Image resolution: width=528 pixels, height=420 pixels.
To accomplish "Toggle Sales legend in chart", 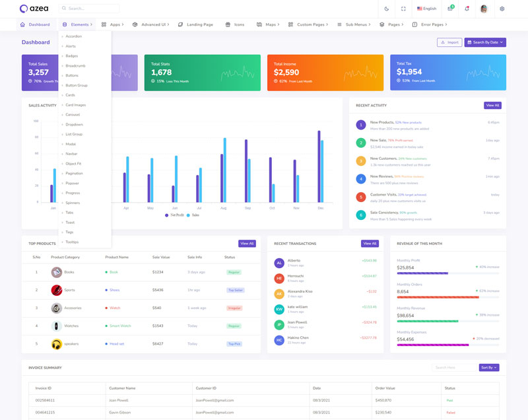I will point(193,215).
